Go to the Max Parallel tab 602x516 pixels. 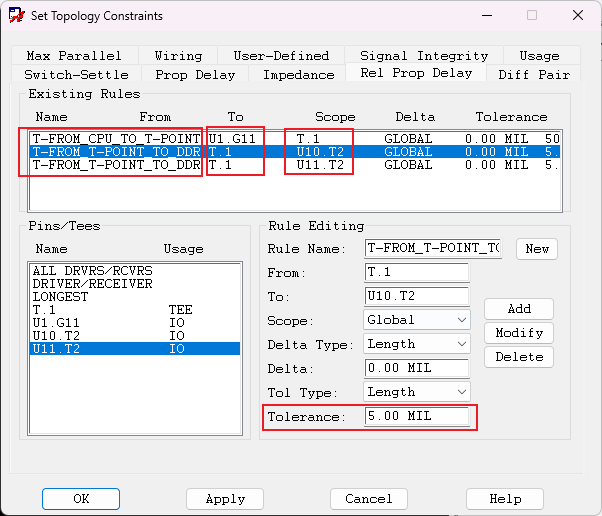pos(73,56)
